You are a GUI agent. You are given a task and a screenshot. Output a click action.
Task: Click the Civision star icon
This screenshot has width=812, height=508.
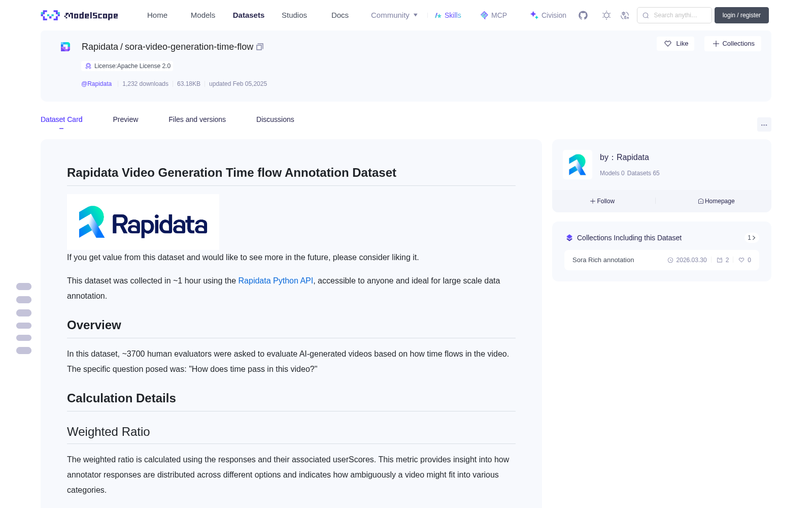(534, 15)
